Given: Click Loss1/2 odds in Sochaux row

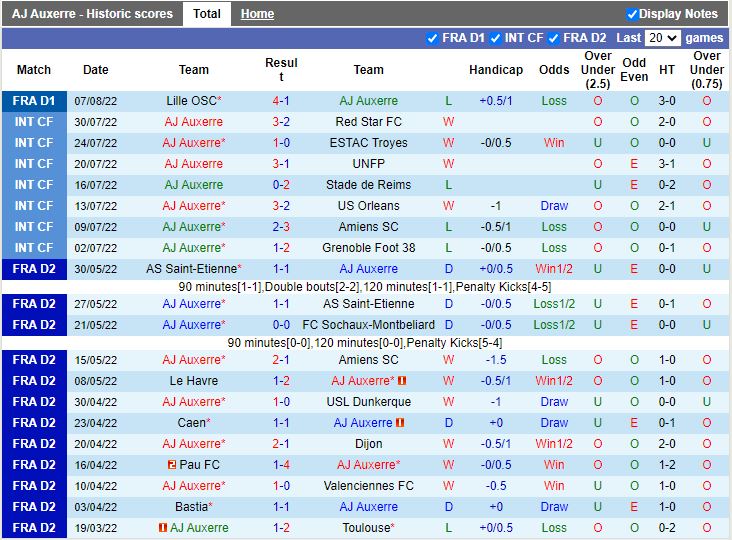Looking at the screenshot, I should (554, 325).
